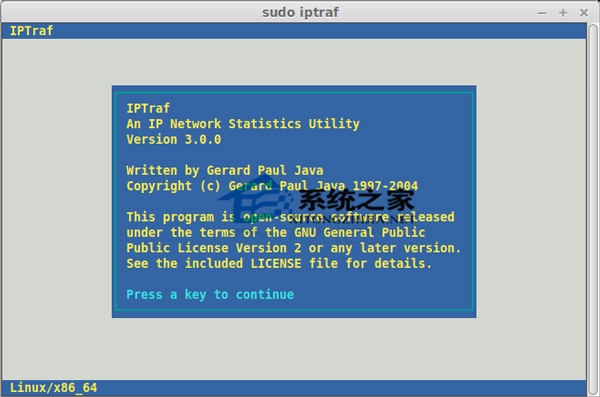The height and width of the screenshot is (397, 600).
Task: Maximize the sudo iptraf terminal window
Action: pyautogui.click(x=563, y=13)
